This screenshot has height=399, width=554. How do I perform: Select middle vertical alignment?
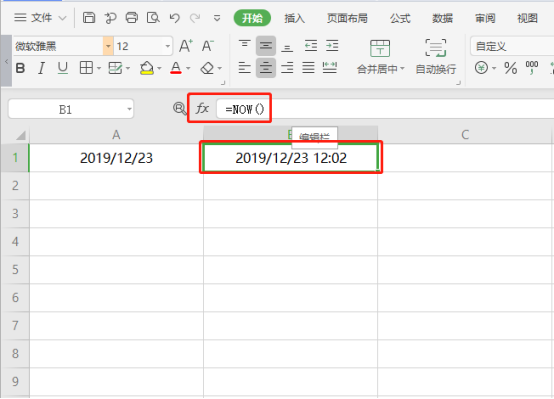[266, 46]
